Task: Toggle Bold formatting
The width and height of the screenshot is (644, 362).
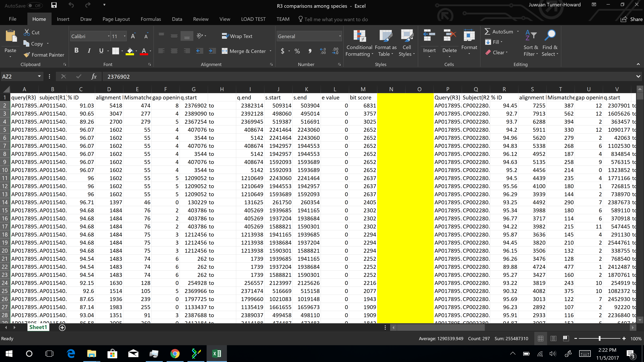Action: point(76,51)
